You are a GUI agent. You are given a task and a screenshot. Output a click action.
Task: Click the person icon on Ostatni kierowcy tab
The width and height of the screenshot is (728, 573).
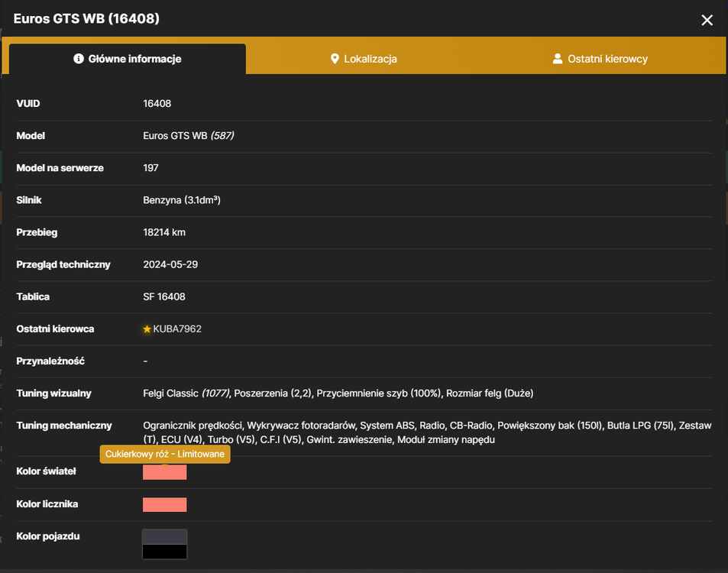click(557, 59)
